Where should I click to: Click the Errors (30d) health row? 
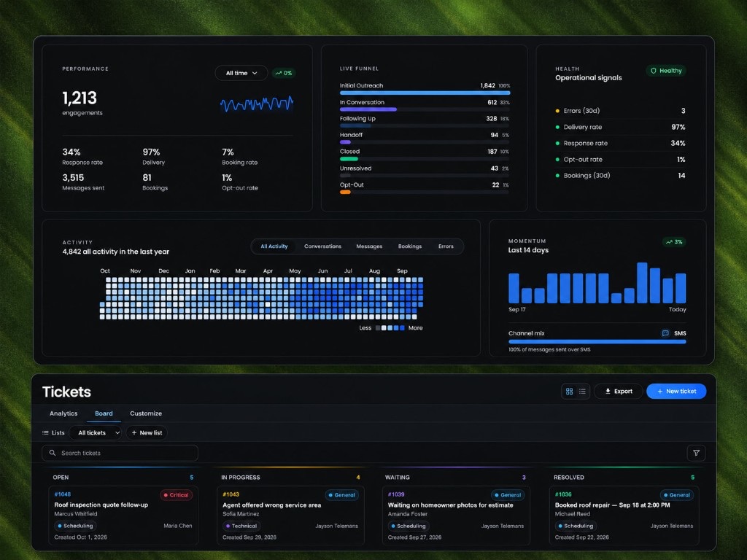(620, 111)
